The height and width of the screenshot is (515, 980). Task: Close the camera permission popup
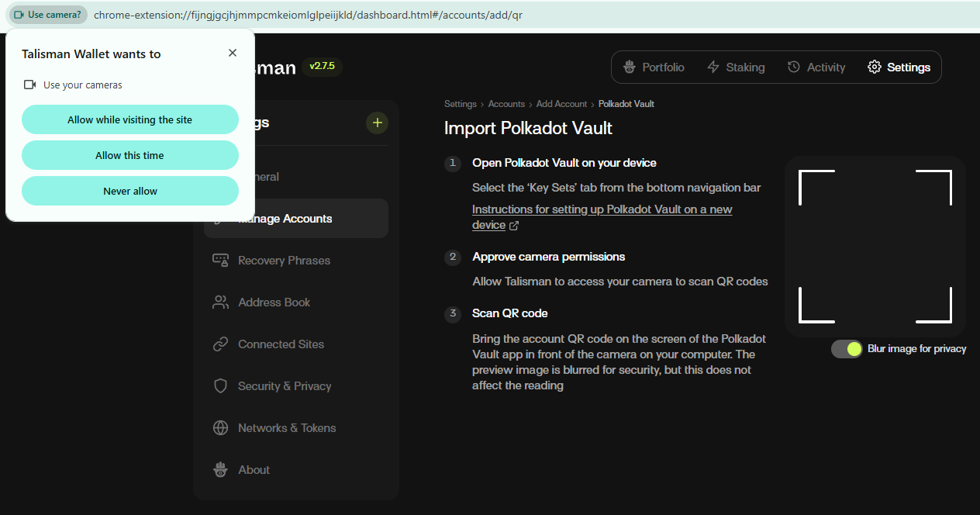click(233, 53)
